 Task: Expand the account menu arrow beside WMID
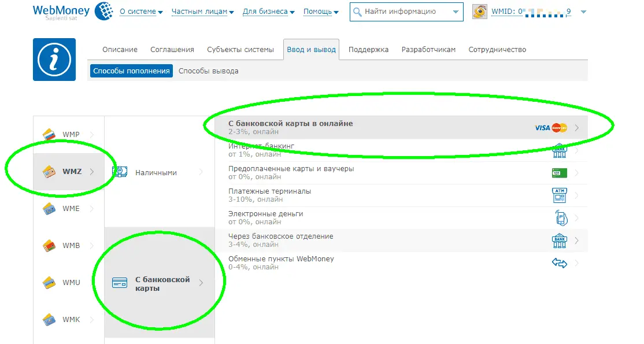tap(583, 12)
